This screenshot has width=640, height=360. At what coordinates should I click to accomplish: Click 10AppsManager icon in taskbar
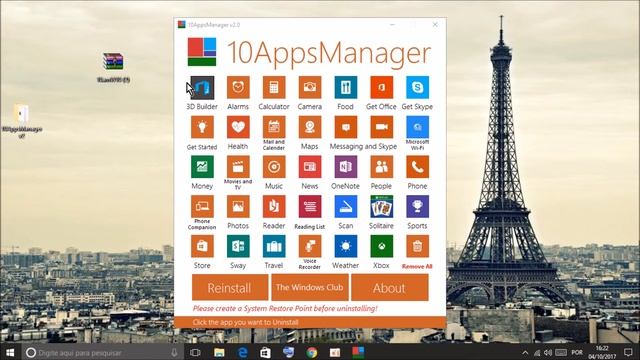pyautogui.click(x=358, y=352)
